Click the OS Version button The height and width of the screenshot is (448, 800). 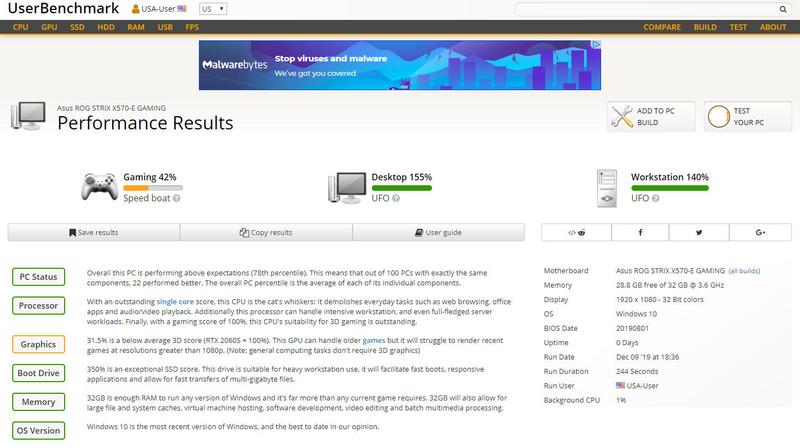(38, 430)
